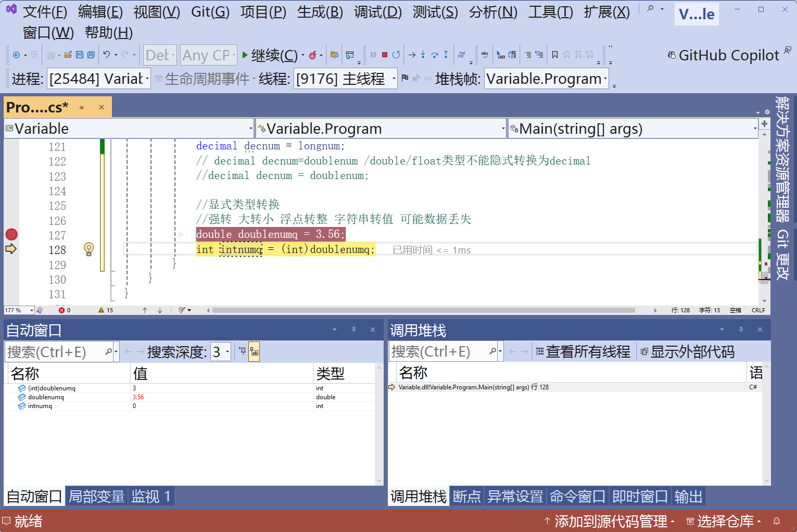Open GitHub Copilot

tap(724, 55)
